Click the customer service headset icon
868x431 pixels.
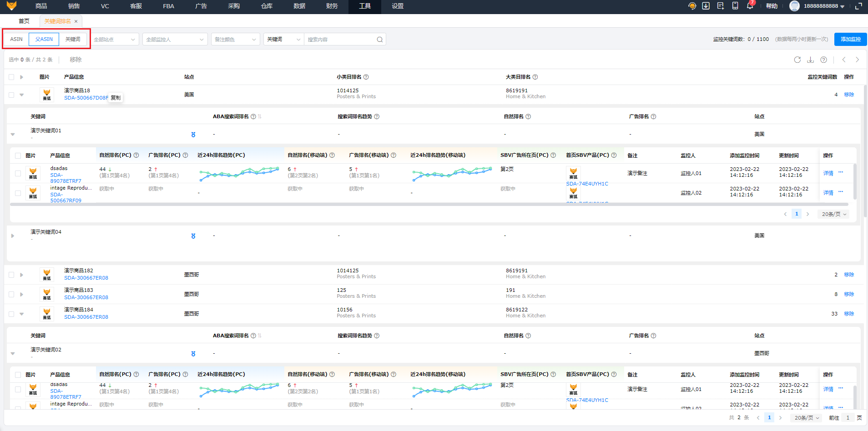coord(692,6)
